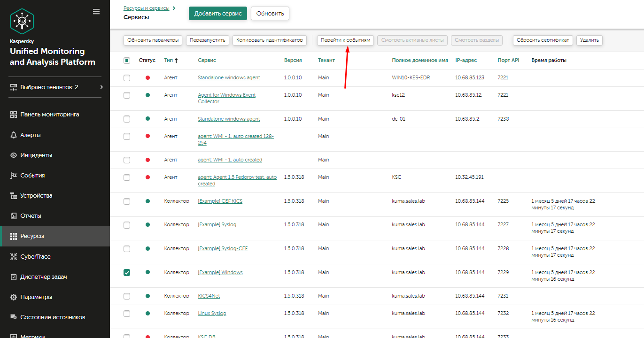Open Устройства via its sidebar icon
The image size is (644, 338).
pyautogui.click(x=14, y=196)
